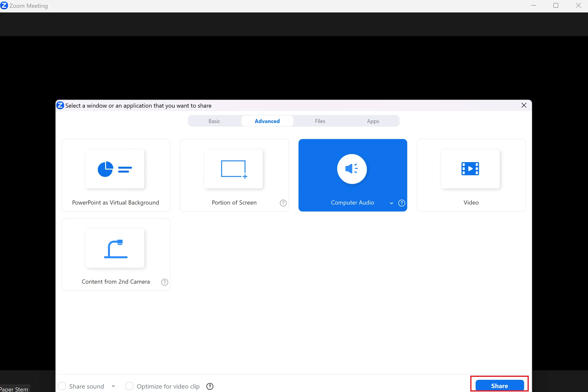
Task: Expand the Computer Audio options chevron
Action: 392,203
